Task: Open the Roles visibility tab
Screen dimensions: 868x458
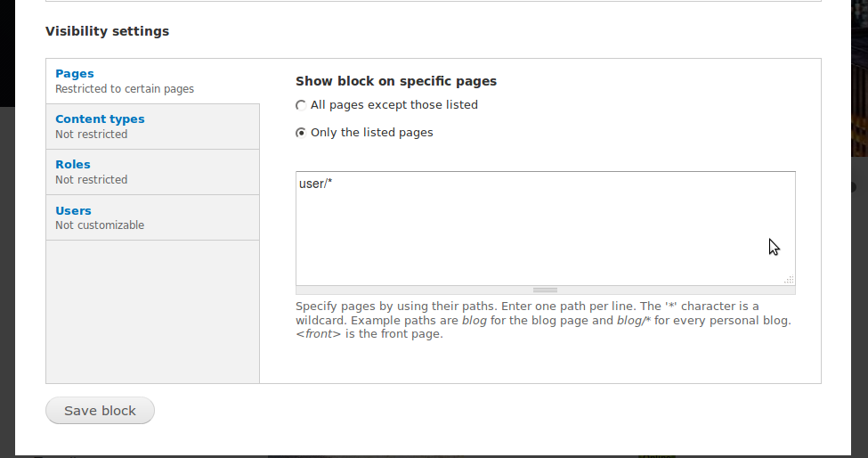Action: 73,165
